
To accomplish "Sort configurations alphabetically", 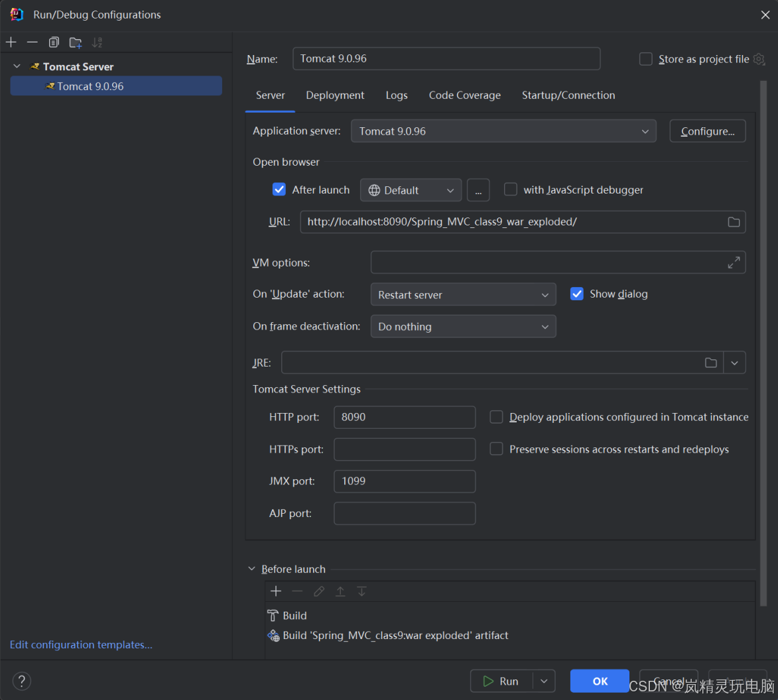I will (97, 42).
